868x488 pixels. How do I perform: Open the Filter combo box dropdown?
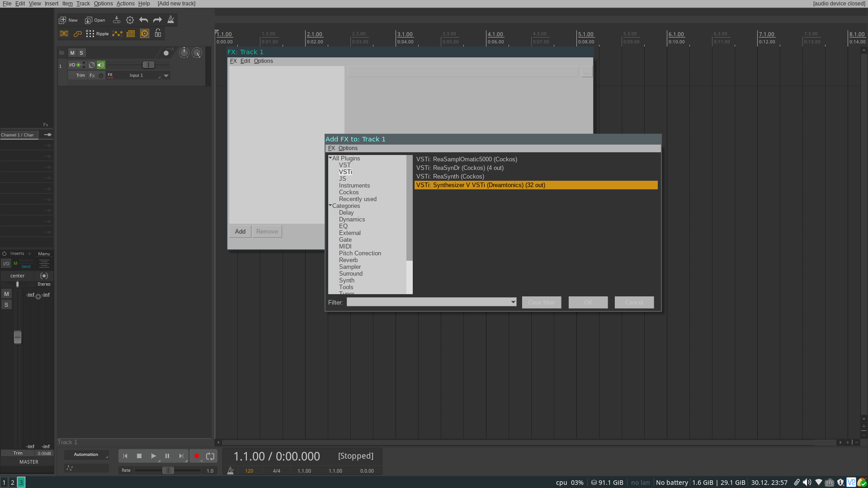(x=513, y=302)
